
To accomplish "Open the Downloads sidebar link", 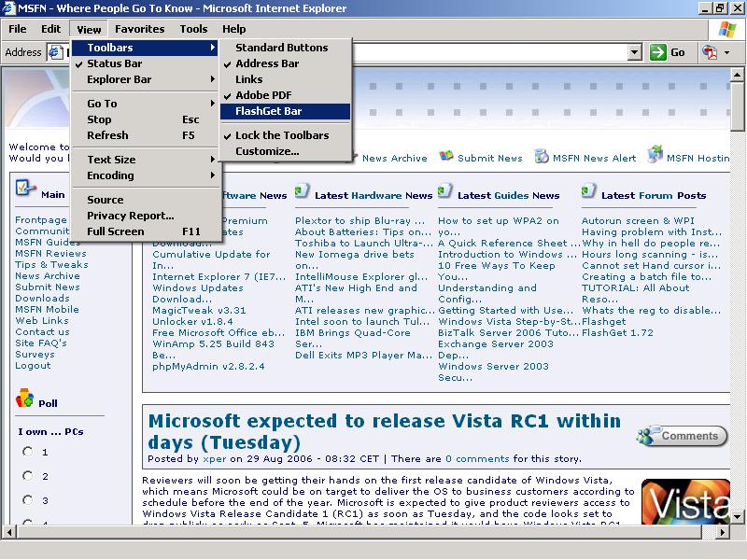I will click(42, 298).
